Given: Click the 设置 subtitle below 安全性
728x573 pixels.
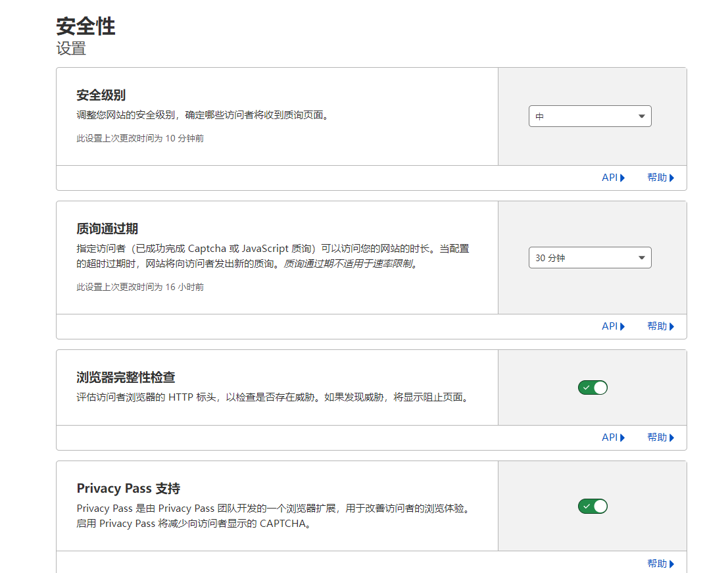Looking at the screenshot, I should click(x=71, y=49).
